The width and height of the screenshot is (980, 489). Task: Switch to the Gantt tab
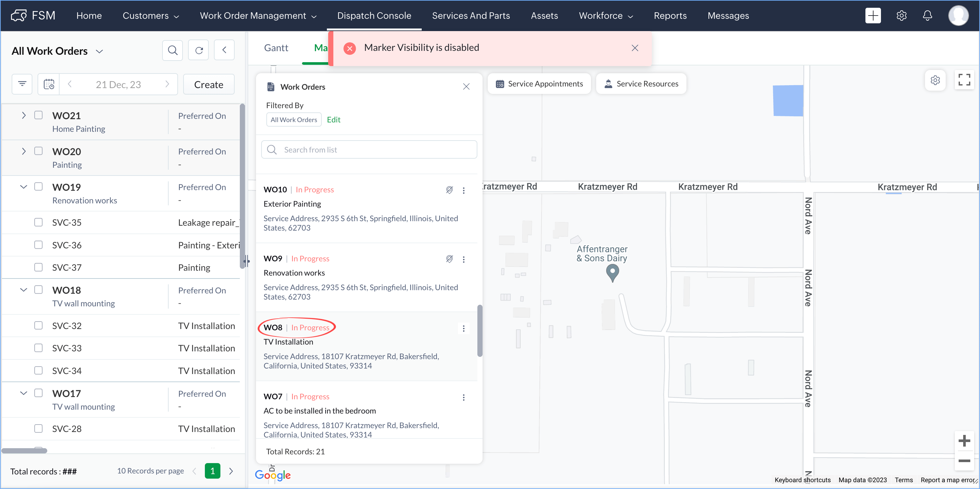(x=276, y=48)
